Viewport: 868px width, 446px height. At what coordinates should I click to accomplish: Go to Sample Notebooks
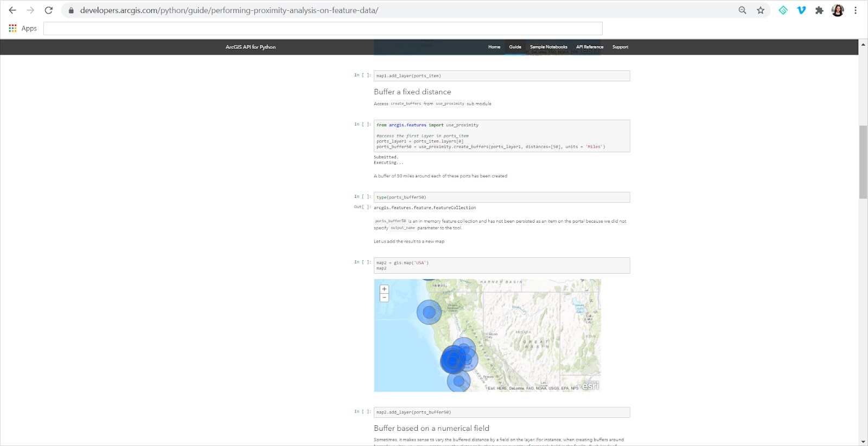[548, 47]
